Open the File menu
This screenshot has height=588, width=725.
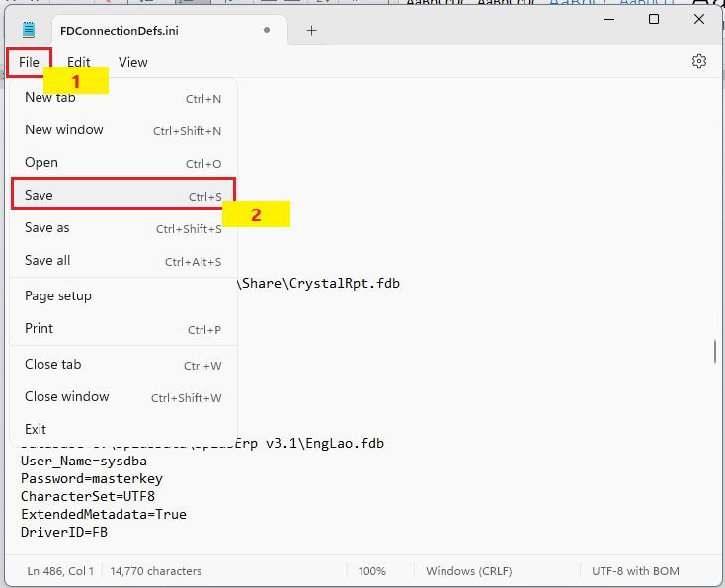point(29,62)
